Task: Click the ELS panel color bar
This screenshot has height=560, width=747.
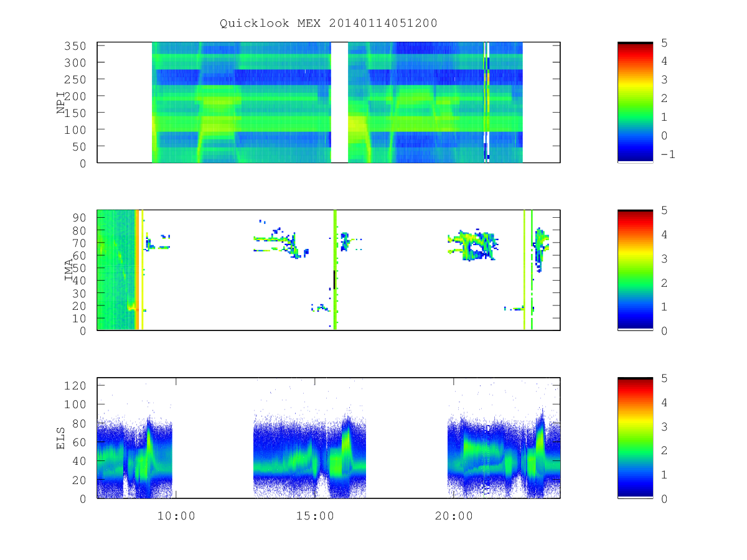Action: tap(635, 437)
